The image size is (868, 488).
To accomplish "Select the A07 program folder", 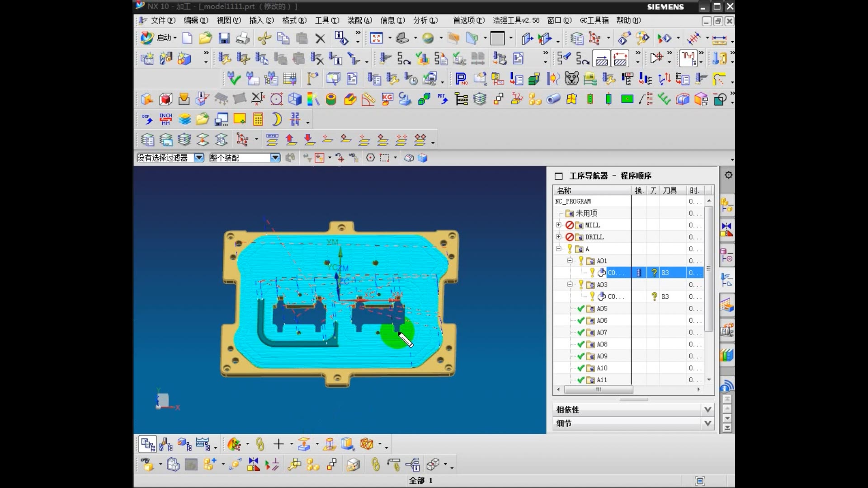I will tap(602, 333).
